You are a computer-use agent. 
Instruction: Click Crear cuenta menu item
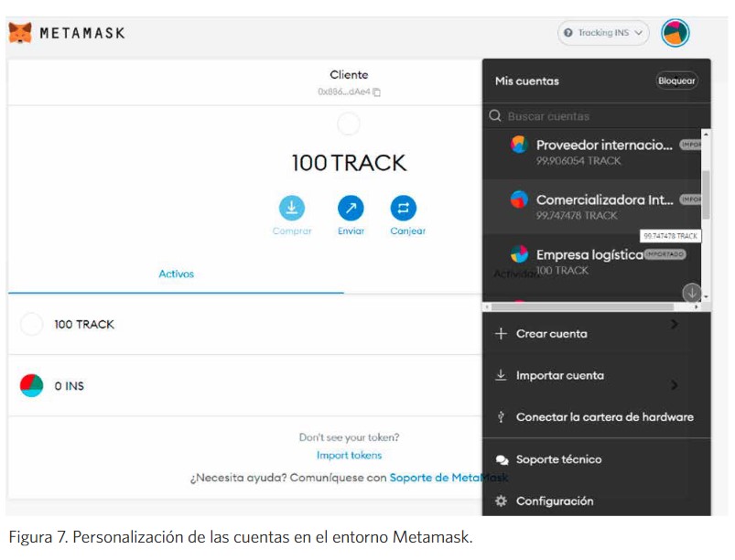click(x=596, y=334)
